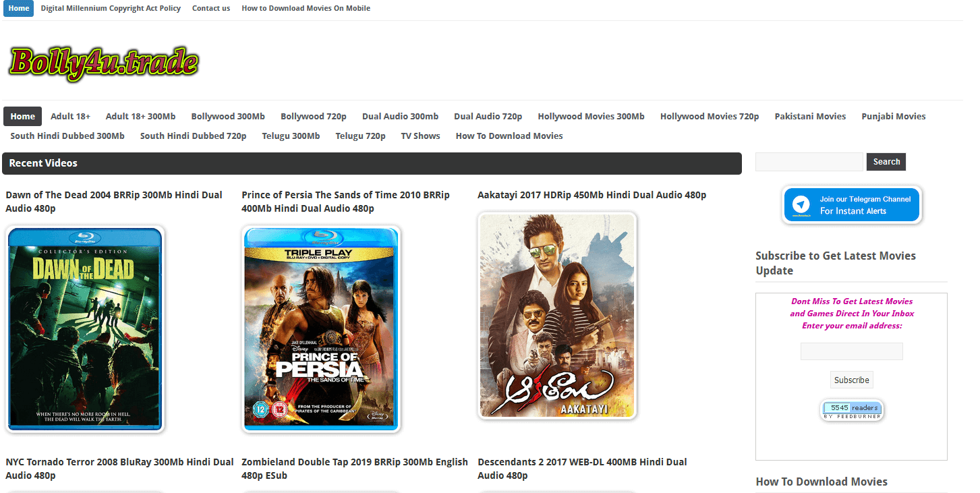The width and height of the screenshot is (980, 493).
Task: Go to the TV Shows category
Action: point(420,136)
